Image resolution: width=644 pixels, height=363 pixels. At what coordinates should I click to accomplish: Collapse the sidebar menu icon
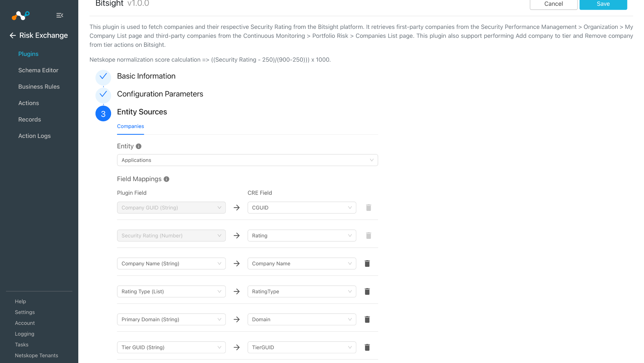point(60,15)
